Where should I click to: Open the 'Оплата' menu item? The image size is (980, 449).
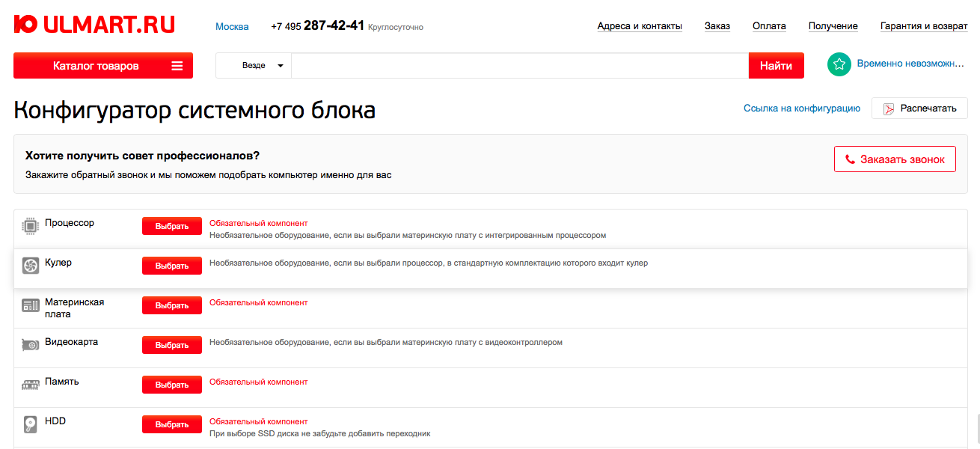pos(769,26)
